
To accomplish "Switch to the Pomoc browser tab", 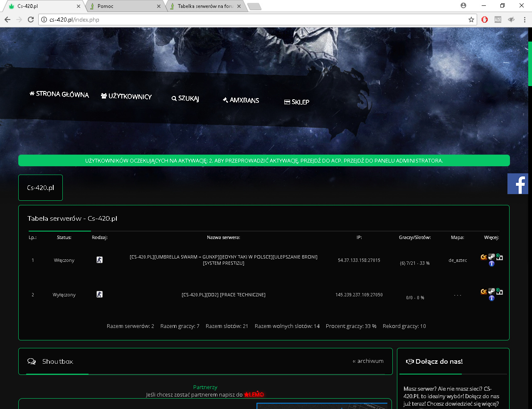I will (125, 6).
